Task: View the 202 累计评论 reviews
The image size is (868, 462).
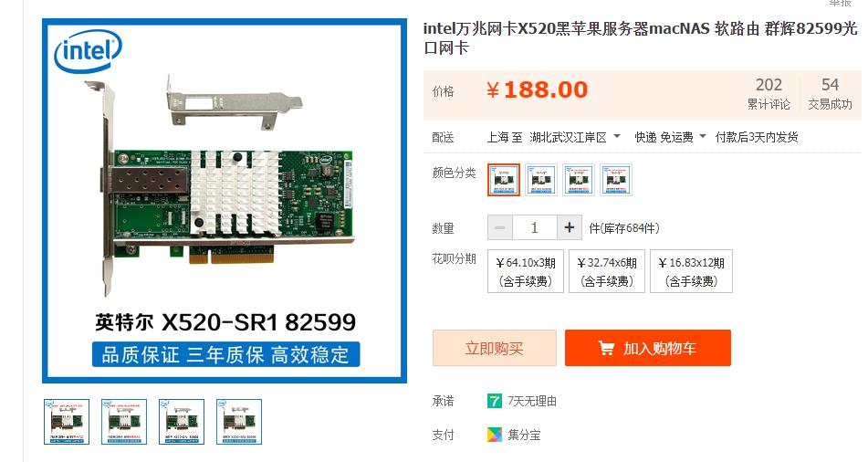Action: (769, 93)
